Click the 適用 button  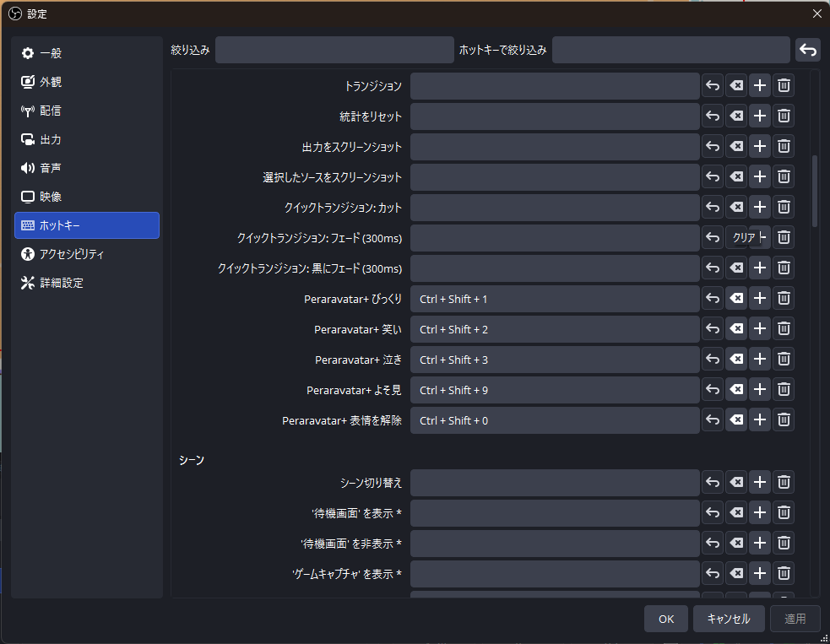[795, 619]
